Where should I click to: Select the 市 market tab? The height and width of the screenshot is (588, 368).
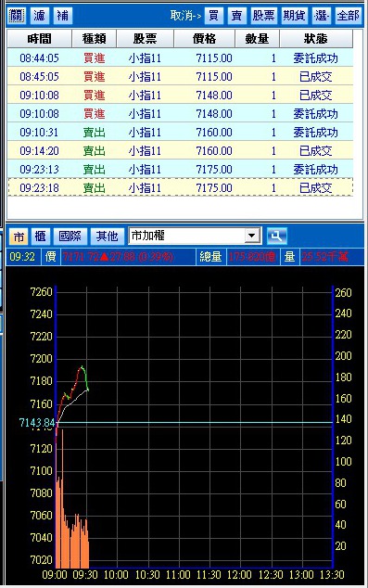tap(19, 236)
